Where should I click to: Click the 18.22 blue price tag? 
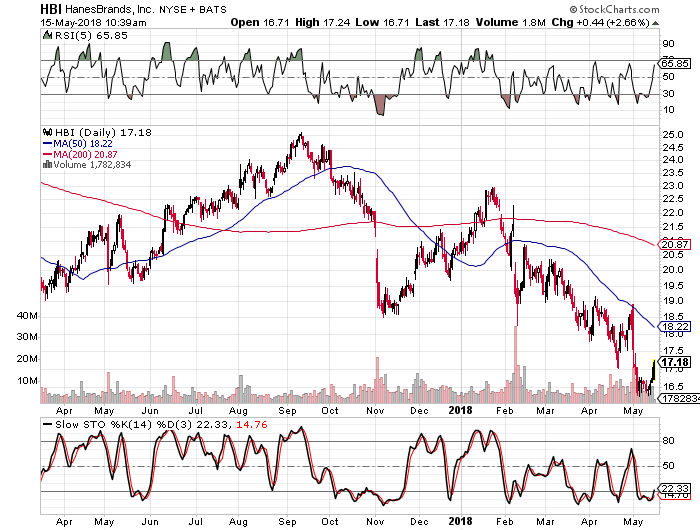click(675, 327)
